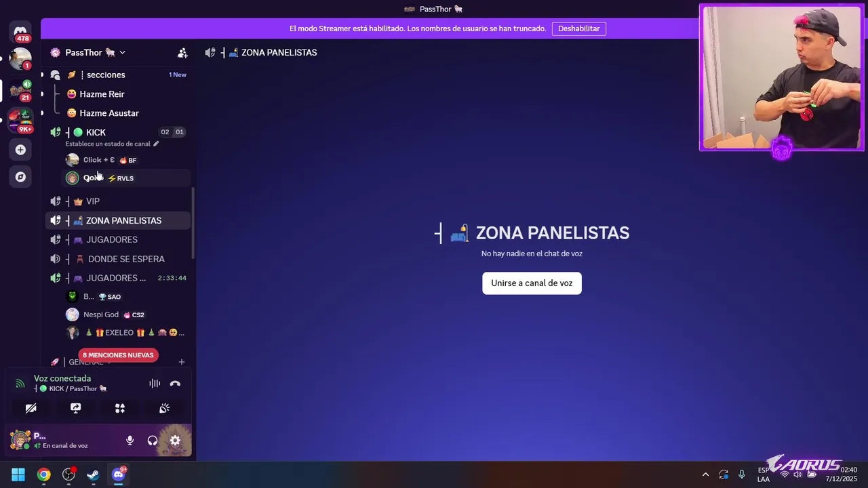Screen dimensions: 868x488
Task: Click Unirse a canal de voz button
Action: (x=532, y=283)
